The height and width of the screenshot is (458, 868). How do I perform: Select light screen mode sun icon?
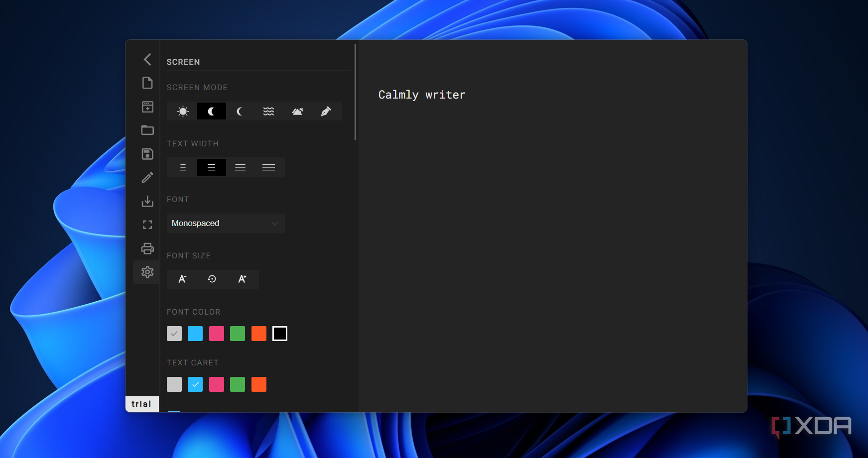point(183,111)
